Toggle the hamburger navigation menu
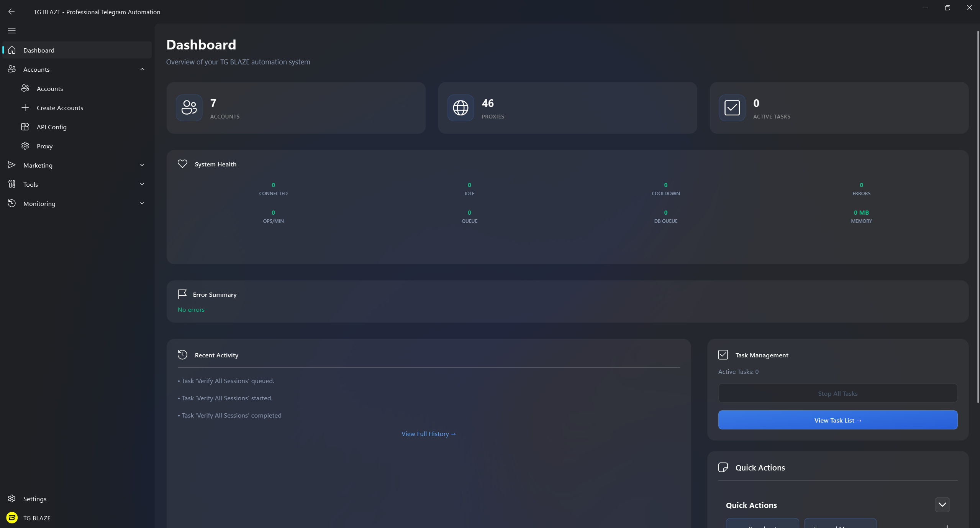Image resolution: width=980 pixels, height=528 pixels. click(12, 31)
